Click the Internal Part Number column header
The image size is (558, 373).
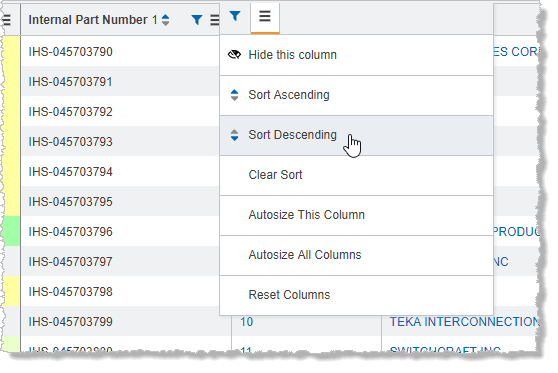pyautogui.click(x=120, y=20)
